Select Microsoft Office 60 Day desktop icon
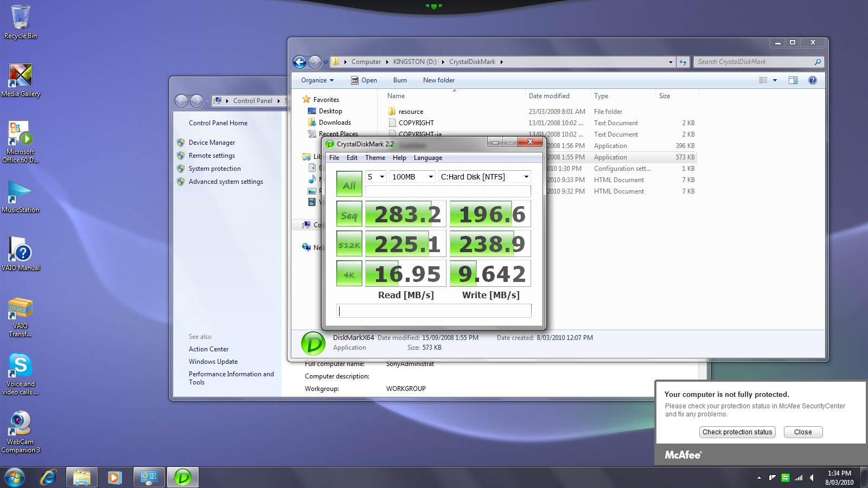 pos(21,142)
